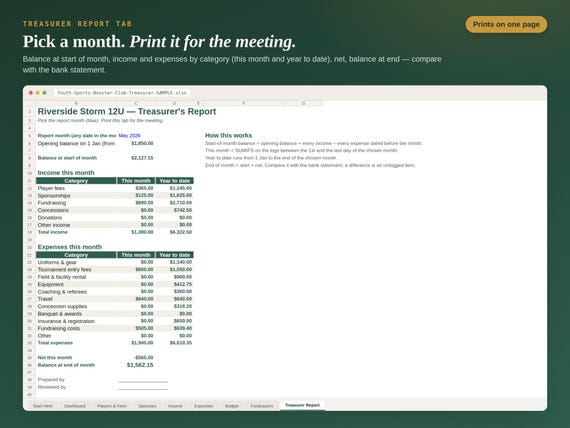The height and width of the screenshot is (428, 570).
Task: Select the Treasurer Report sheet tab
Action: (x=302, y=405)
